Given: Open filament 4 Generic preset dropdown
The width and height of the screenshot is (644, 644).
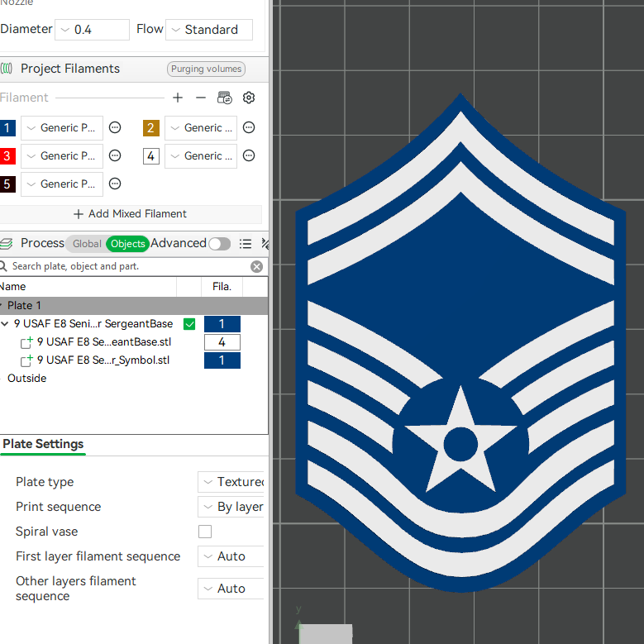Looking at the screenshot, I should point(201,155).
